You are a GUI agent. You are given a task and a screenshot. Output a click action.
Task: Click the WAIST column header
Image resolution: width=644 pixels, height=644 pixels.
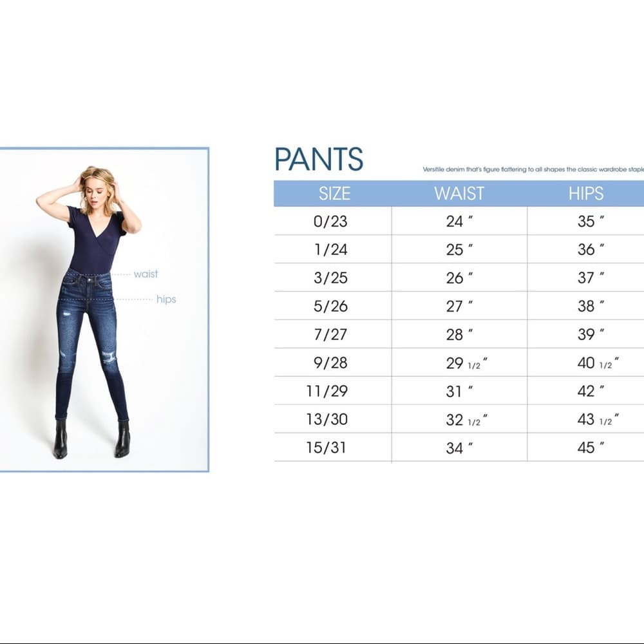[459, 193]
